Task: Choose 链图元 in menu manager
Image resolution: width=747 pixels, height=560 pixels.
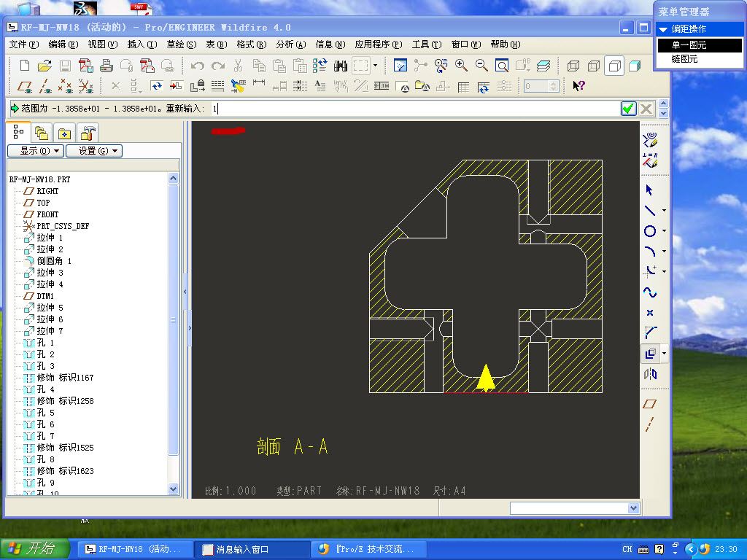Action: [700, 59]
